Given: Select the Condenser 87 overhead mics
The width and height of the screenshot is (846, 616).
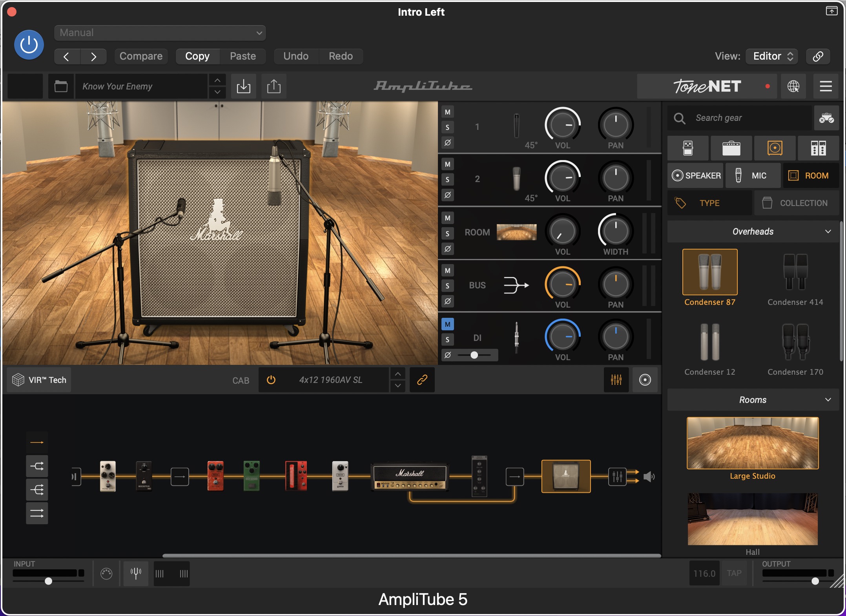Looking at the screenshot, I should (x=710, y=272).
